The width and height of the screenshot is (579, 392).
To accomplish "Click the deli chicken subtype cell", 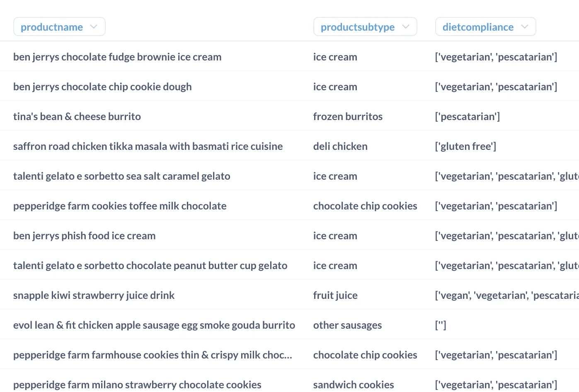I will click(x=340, y=146).
